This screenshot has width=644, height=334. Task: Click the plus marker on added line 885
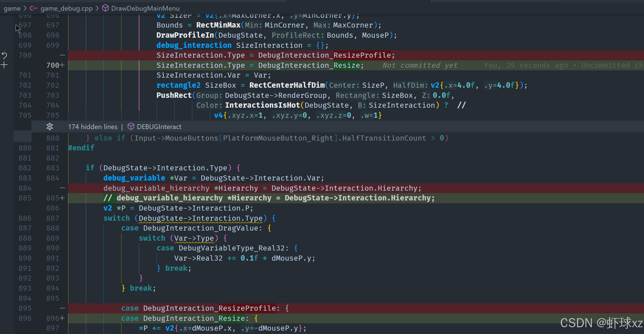pyautogui.click(x=62, y=198)
